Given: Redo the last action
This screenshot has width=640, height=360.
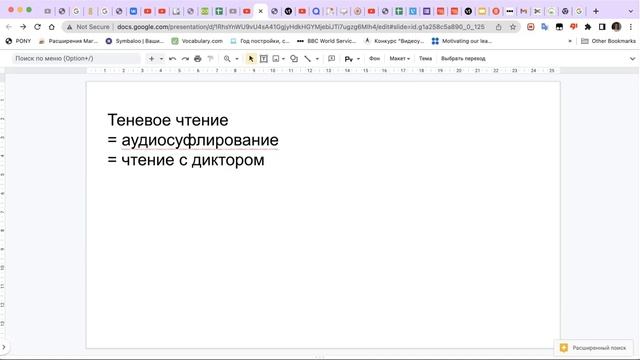Looking at the screenshot, I should (185, 59).
